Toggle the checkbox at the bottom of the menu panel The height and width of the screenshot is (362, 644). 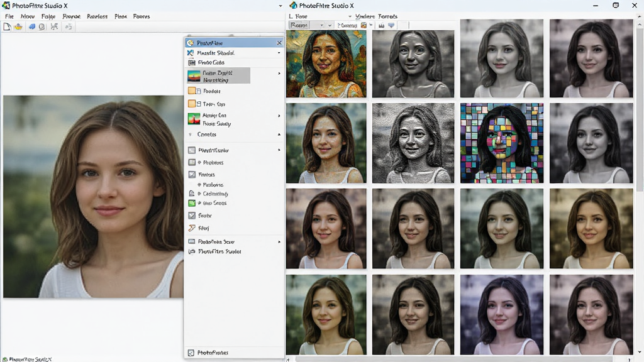(x=191, y=353)
